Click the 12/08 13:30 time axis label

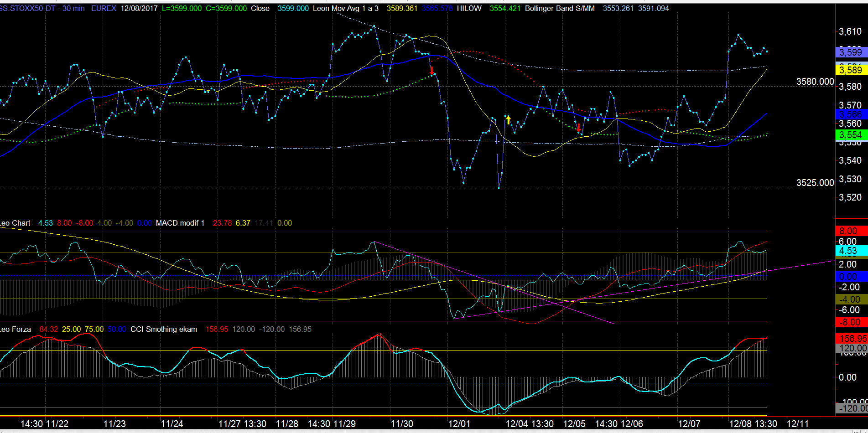click(x=753, y=424)
